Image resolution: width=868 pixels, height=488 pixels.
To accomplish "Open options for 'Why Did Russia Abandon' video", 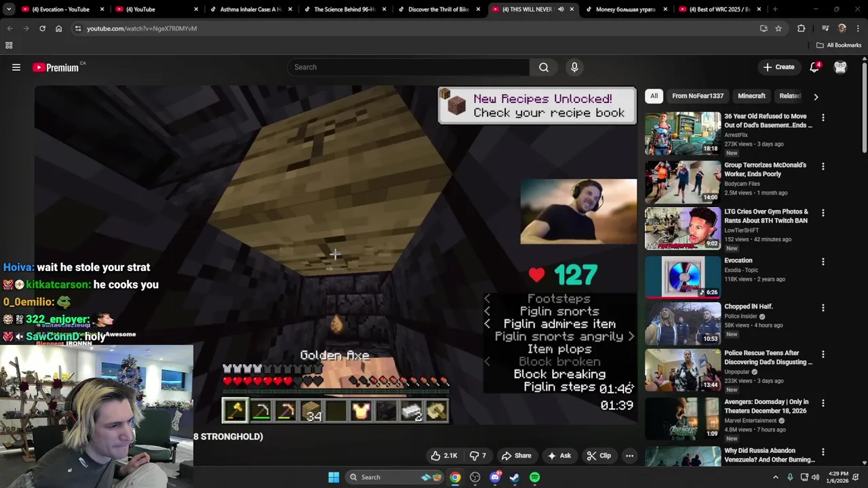I will coord(823,452).
